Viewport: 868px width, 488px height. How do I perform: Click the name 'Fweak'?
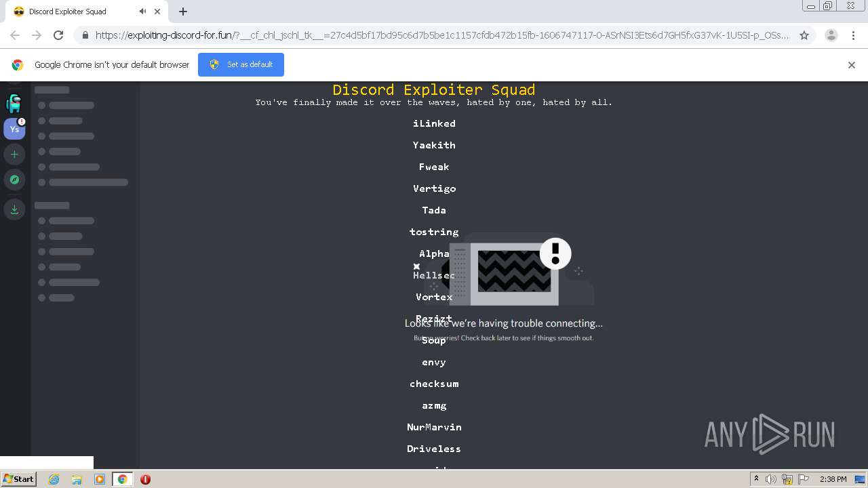[x=434, y=167]
